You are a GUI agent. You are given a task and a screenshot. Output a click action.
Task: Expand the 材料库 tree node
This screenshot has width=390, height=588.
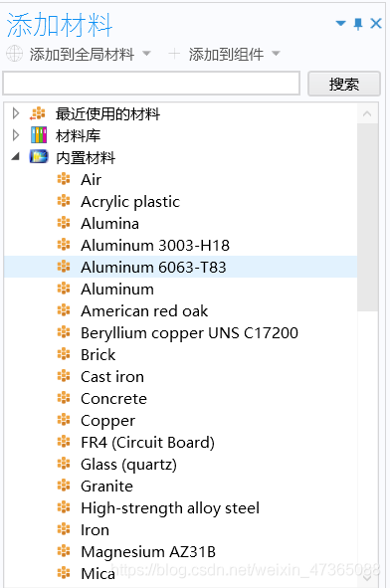[x=15, y=135]
